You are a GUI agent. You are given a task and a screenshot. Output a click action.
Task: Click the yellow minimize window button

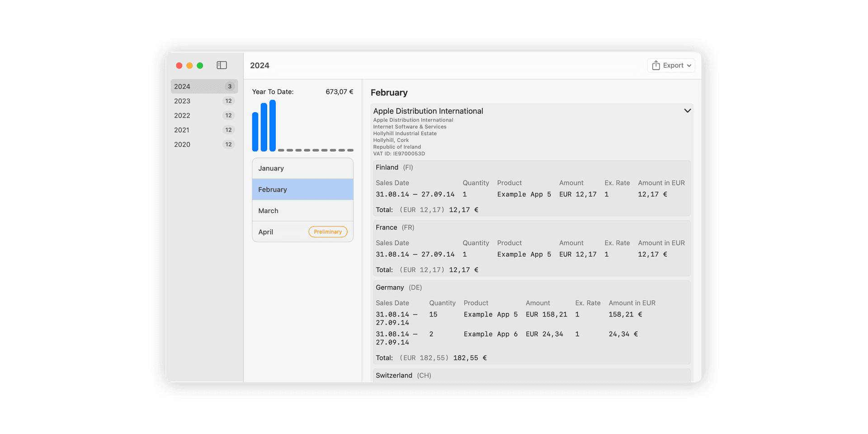click(189, 66)
